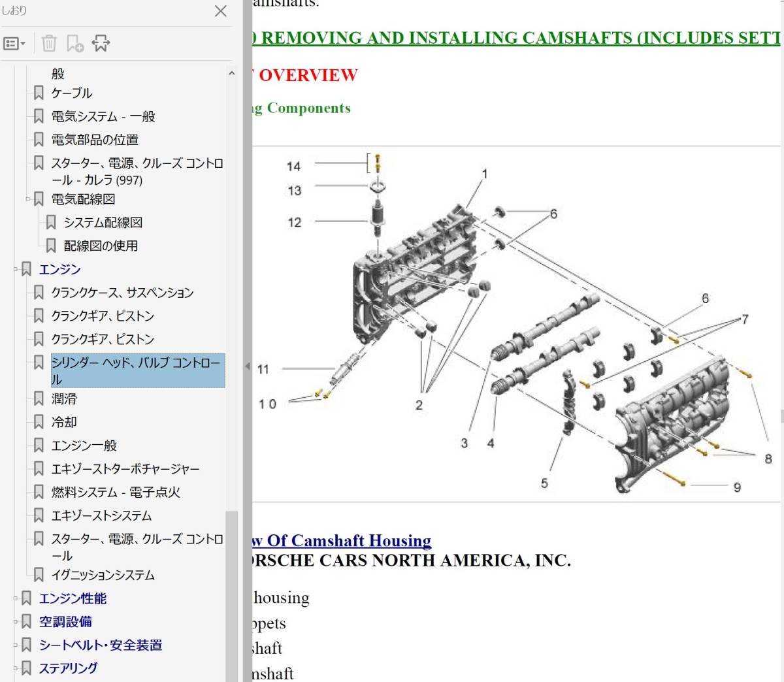Click the bookmarks panel vertical scrollbar thumb

[231, 596]
